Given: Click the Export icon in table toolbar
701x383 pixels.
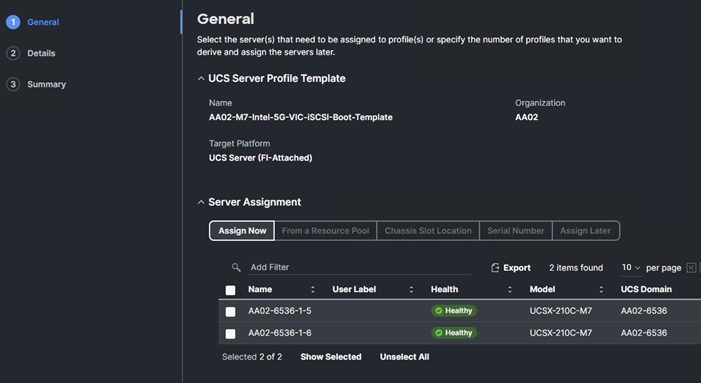Looking at the screenshot, I should [495, 268].
